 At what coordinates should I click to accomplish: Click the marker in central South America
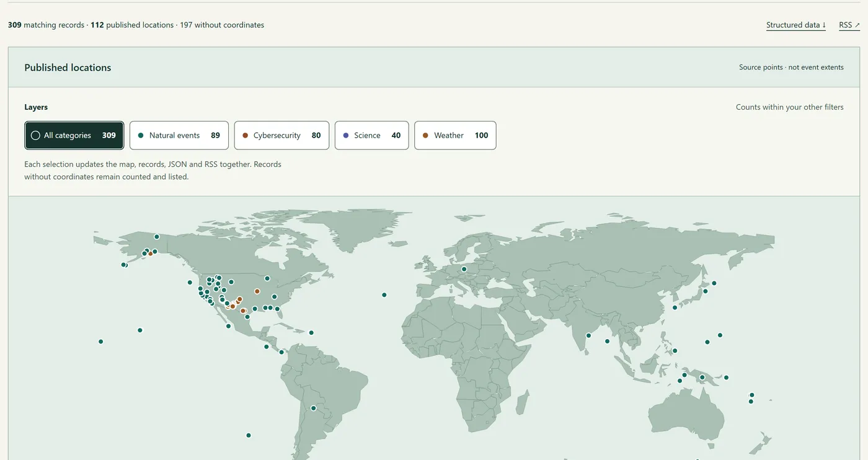(x=313, y=409)
